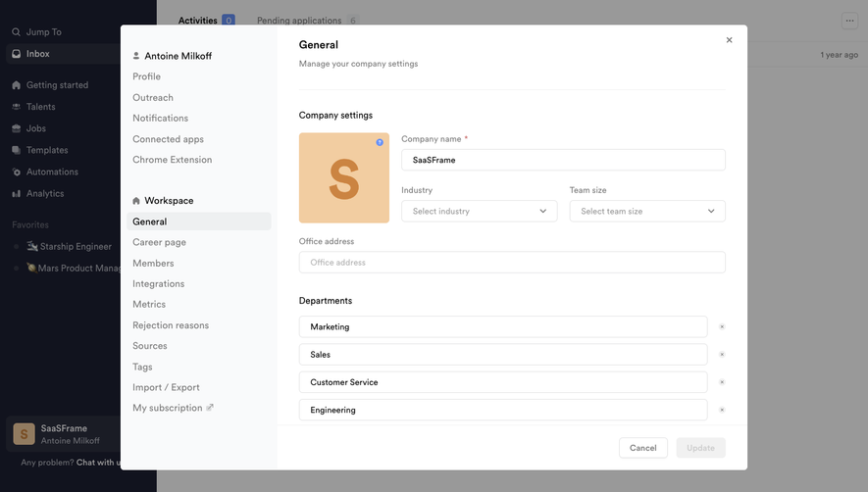Click Chat with us support link

coord(98,463)
